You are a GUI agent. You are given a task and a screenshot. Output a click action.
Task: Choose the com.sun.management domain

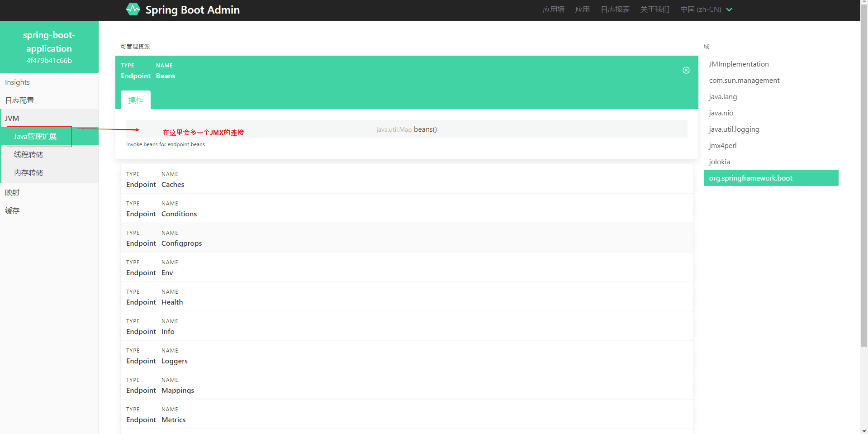744,81
